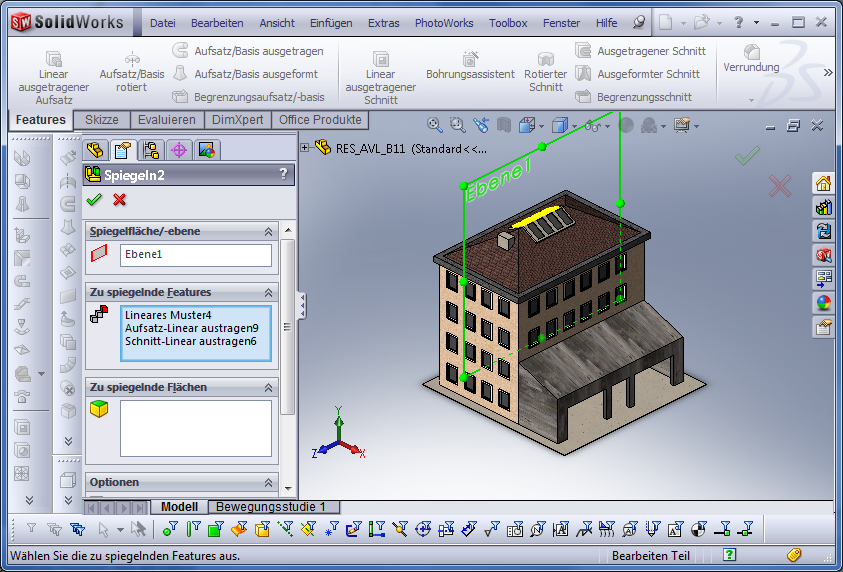Open the ConfigurationManager tab icon
The height and width of the screenshot is (572, 843).
[x=151, y=150]
